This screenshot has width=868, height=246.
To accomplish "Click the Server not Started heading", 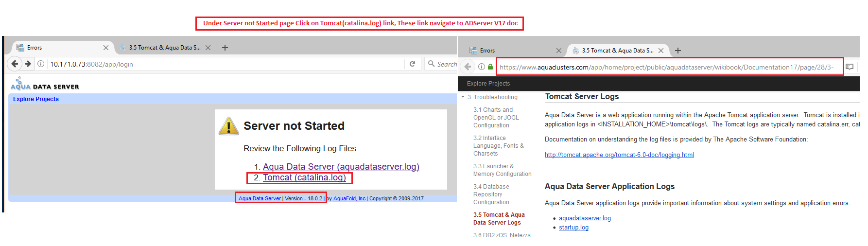I will pos(294,126).
